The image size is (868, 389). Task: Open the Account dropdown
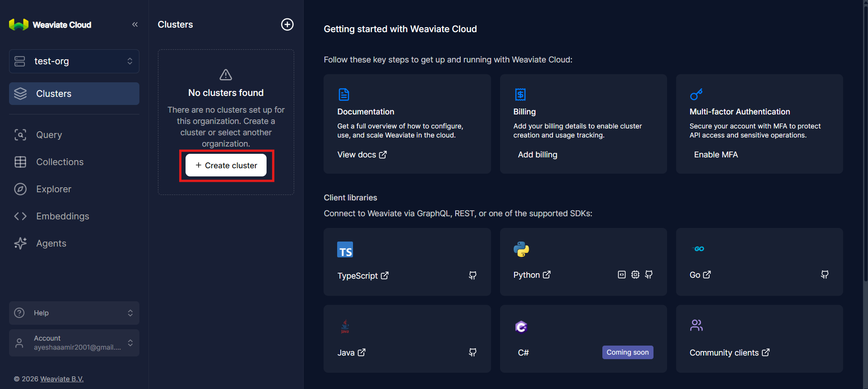pyautogui.click(x=74, y=343)
